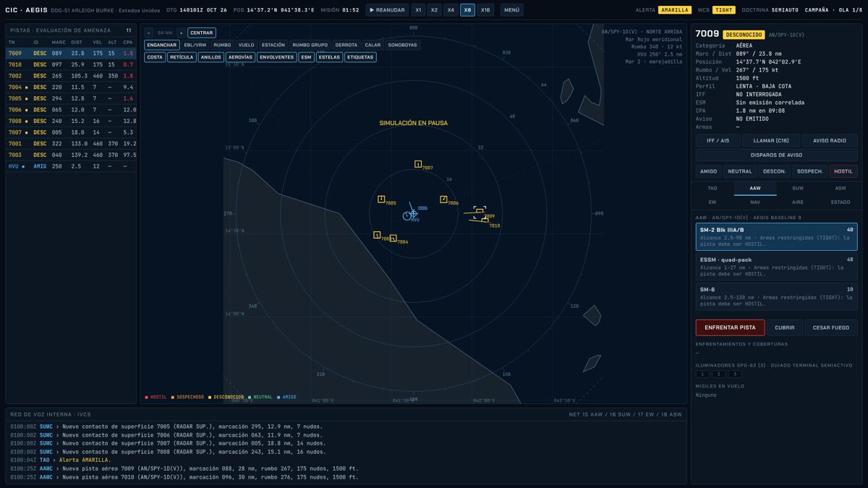Select track 7007 symbol on the radar
Image resolution: width=868 pixels, height=488 pixels.
pos(418,164)
